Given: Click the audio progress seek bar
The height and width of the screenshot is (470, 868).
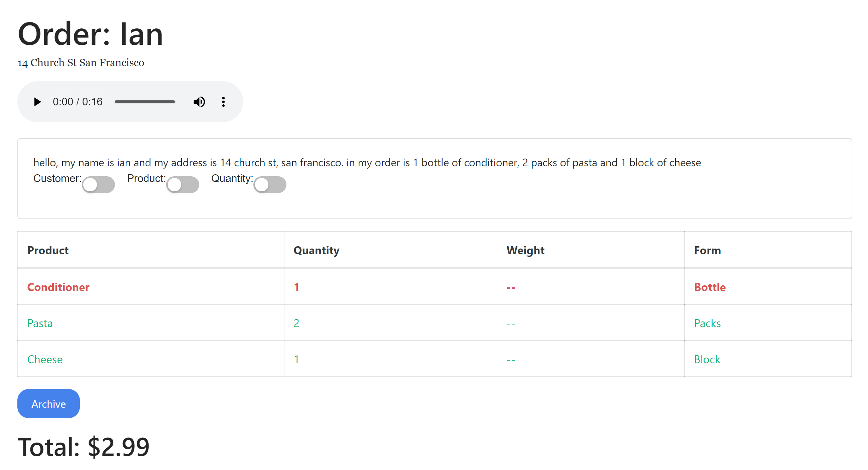Looking at the screenshot, I should (x=145, y=102).
